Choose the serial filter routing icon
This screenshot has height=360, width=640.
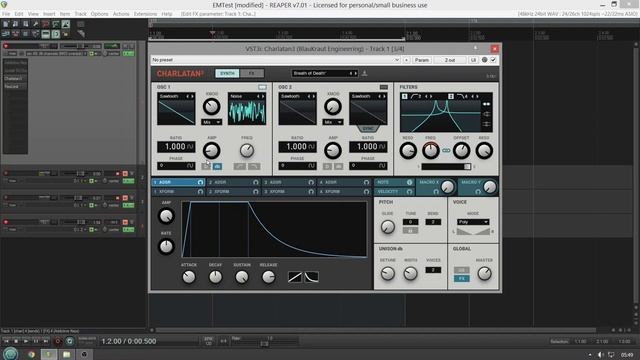point(487,104)
